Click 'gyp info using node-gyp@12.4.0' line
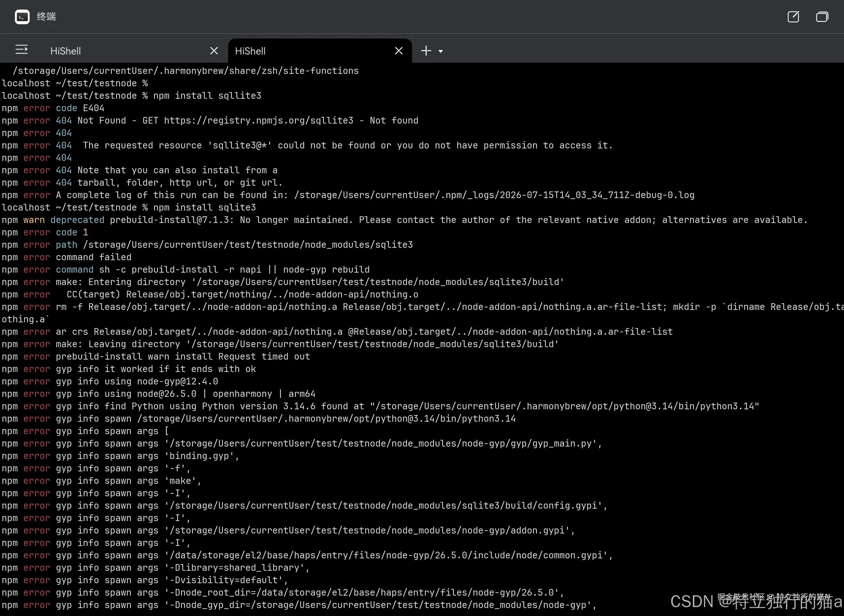 click(x=110, y=382)
